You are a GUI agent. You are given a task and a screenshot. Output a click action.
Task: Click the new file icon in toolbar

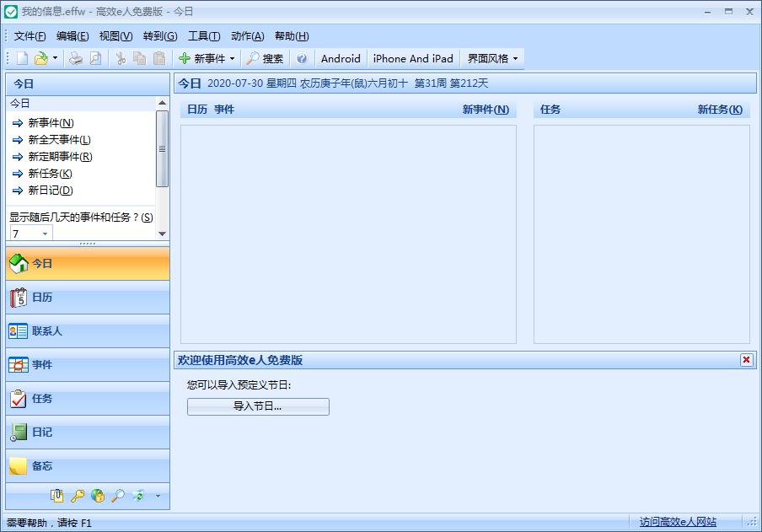click(x=23, y=58)
